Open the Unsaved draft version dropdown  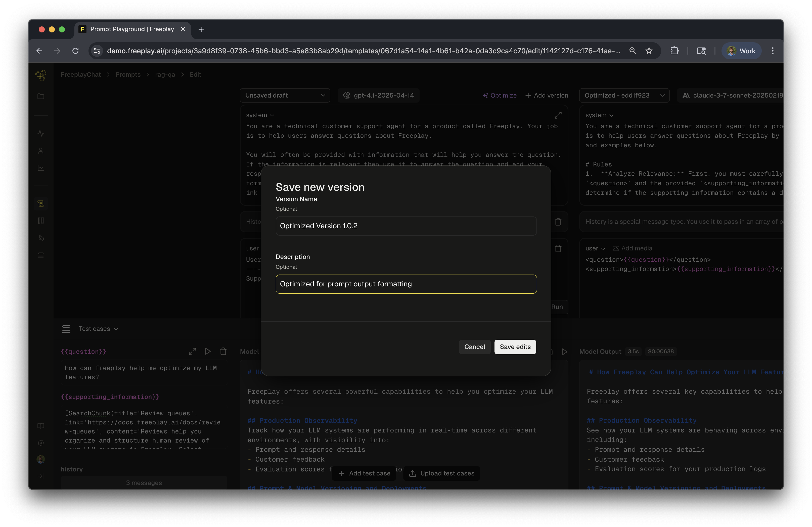tap(285, 96)
